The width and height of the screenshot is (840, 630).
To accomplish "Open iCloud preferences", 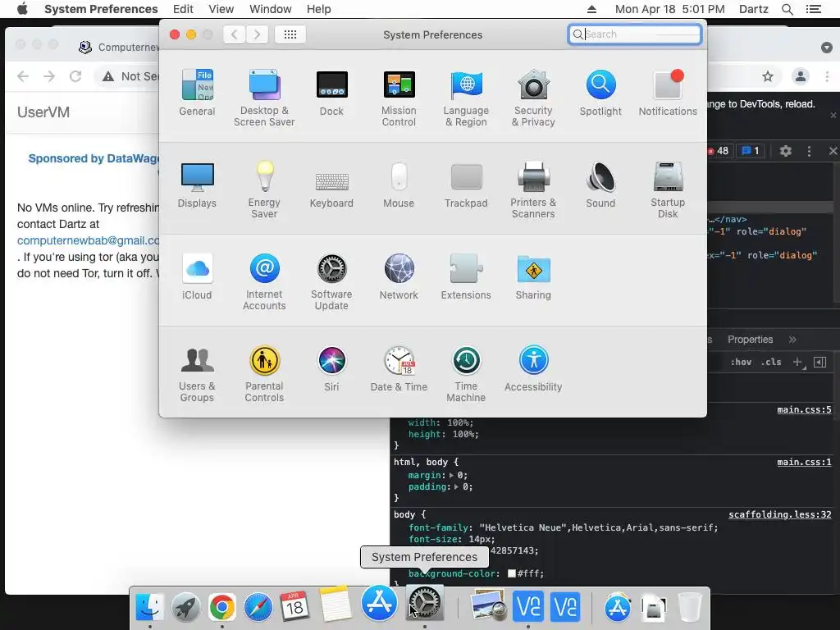I will [197, 276].
